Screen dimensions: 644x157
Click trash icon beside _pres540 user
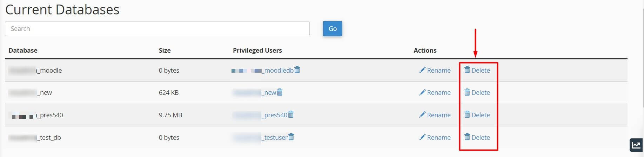click(x=291, y=115)
